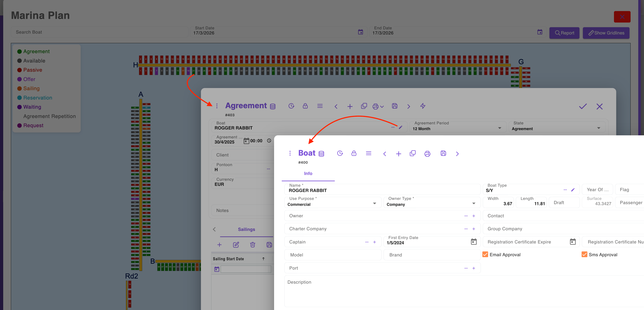The width and height of the screenshot is (644, 310).
Task: Click plus icon in Owner field
Action: 473,216
